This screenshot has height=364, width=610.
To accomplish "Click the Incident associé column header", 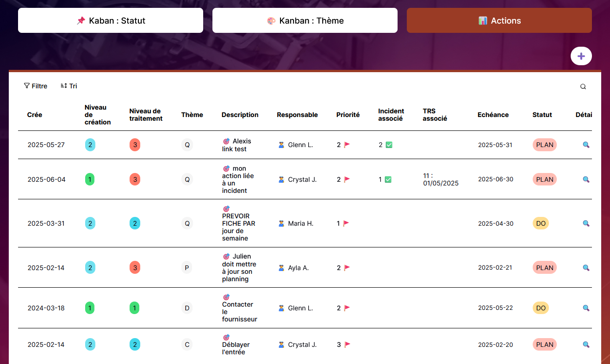I will (391, 115).
